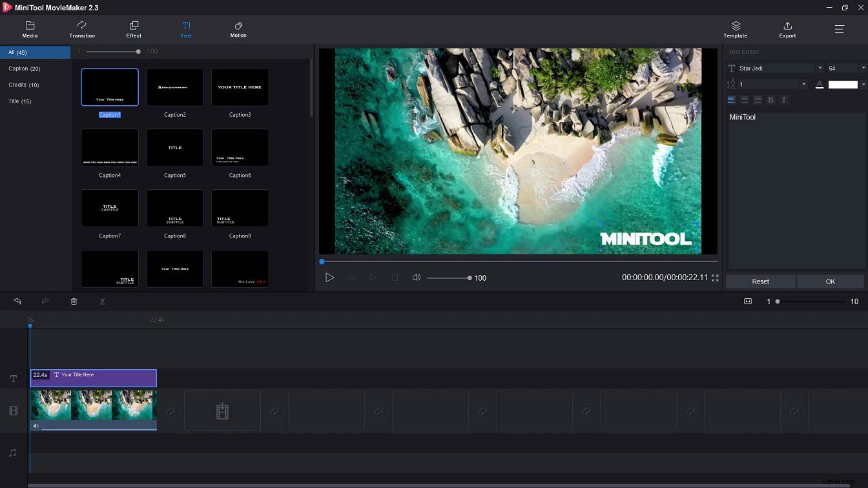Open the Motion panel
This screenshot has height=488, width=868.
click(238, 29)
